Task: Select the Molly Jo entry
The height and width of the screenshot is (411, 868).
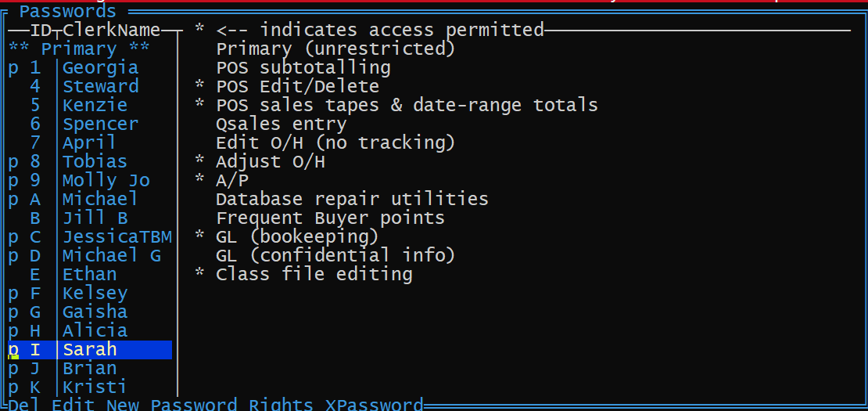Action: click(x=106, y=181)
